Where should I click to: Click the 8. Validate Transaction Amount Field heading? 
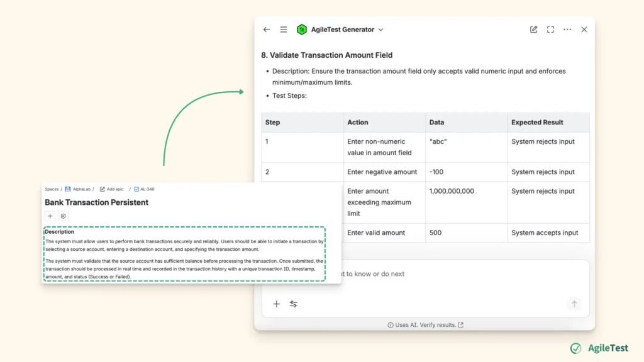coord(326,55)
